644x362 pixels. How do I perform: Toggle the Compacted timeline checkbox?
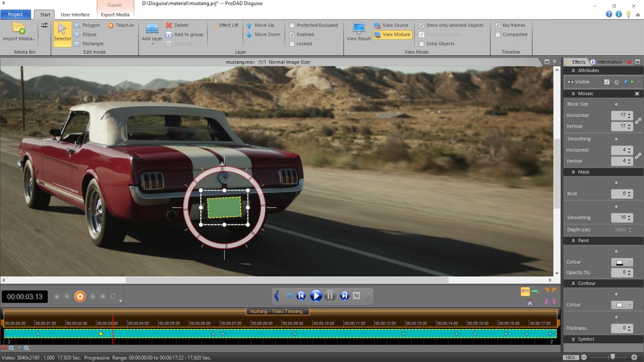(x=498, y=35)
